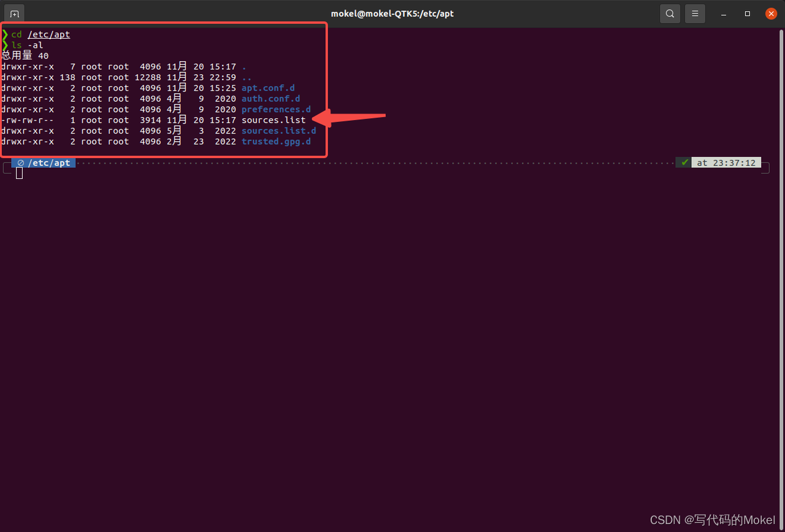Open a new terminal tab
This screenshot has width=785, height=532.
[x=13, y=13]
